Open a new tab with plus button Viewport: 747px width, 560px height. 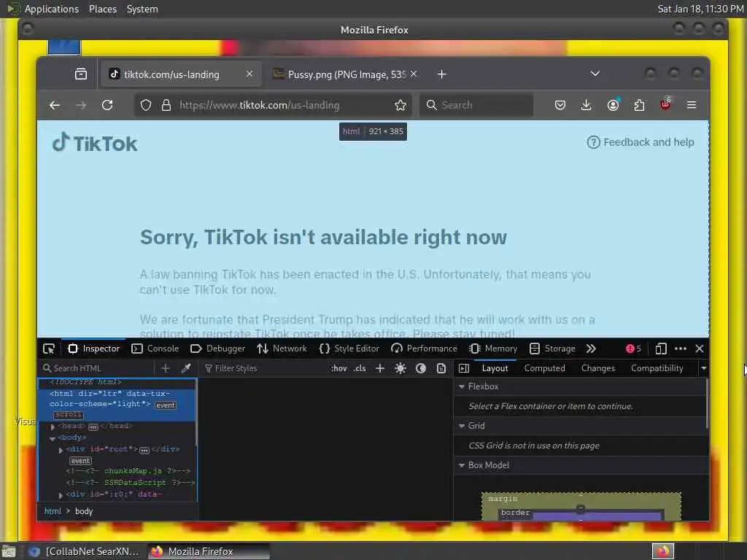click(441, 74)
